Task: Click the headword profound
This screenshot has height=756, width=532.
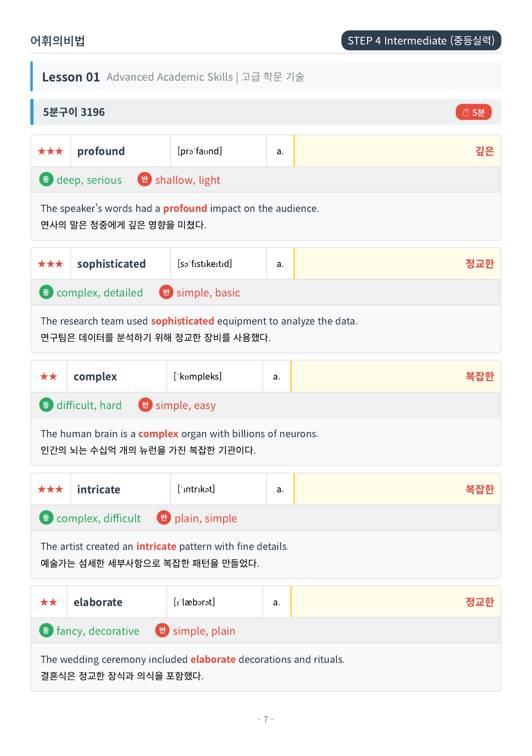Action: [x=101, y=151]
